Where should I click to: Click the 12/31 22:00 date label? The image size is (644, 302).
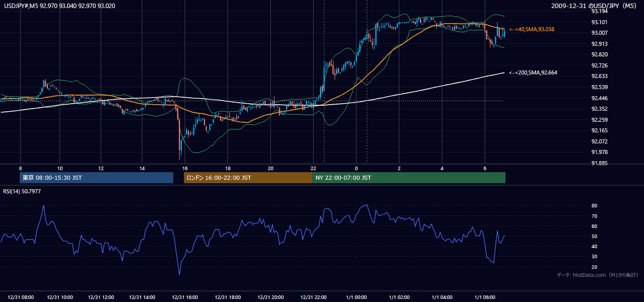pyautogui.click(x=313, y=297)
